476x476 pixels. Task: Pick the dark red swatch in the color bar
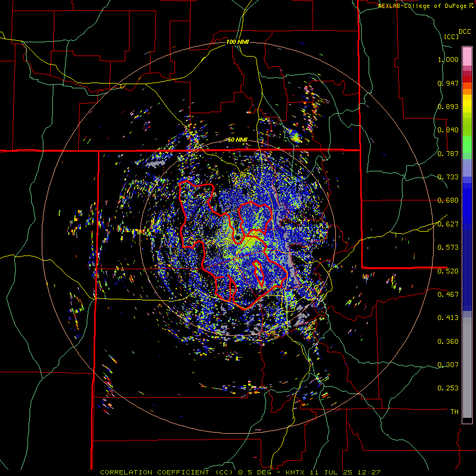(467, 79)
